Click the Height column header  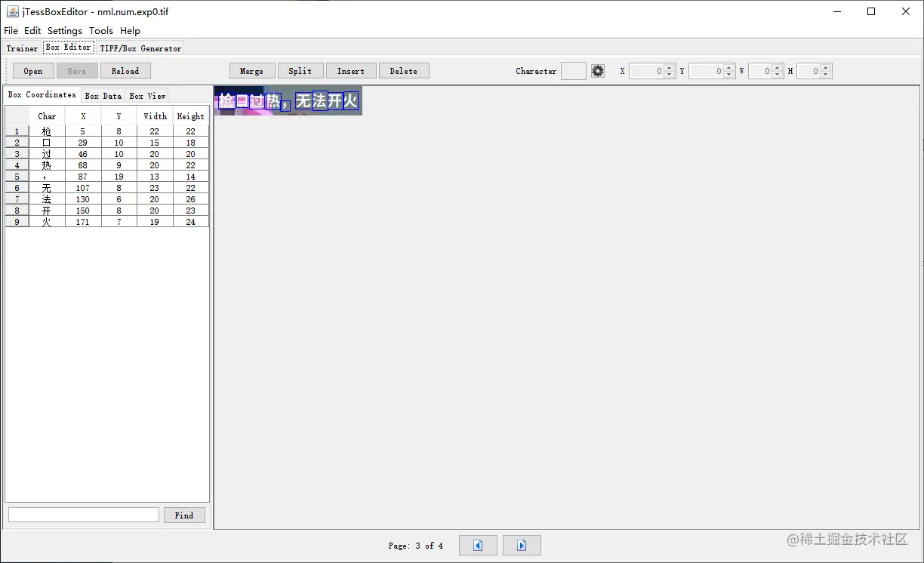[191, 116]
